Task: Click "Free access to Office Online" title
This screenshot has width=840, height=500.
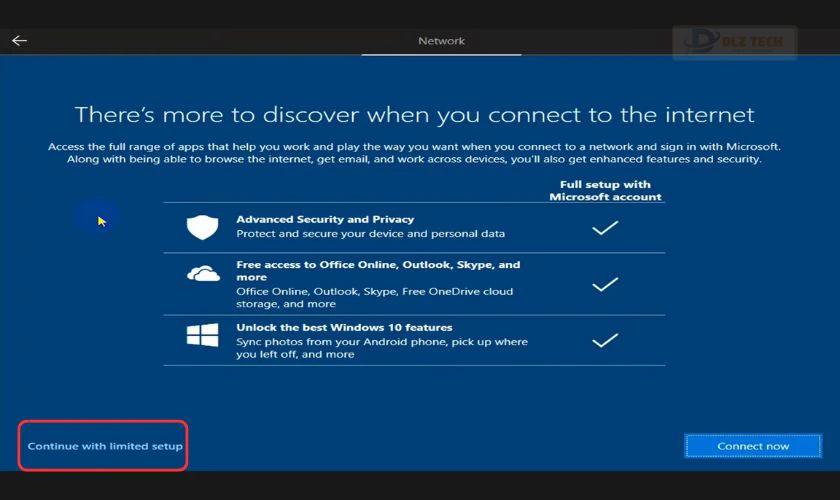Action: (x=378, y=271)
